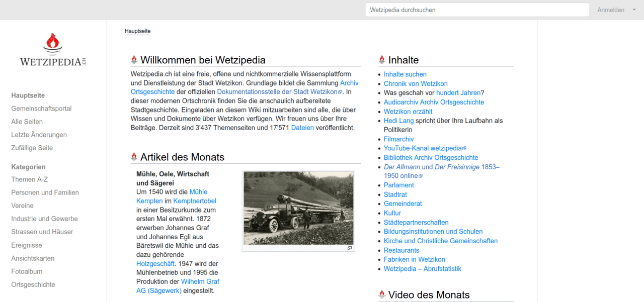Screen dimensions: 644x302
Task: Click the hundert Jahren link
Action: [x=458, y=93]
